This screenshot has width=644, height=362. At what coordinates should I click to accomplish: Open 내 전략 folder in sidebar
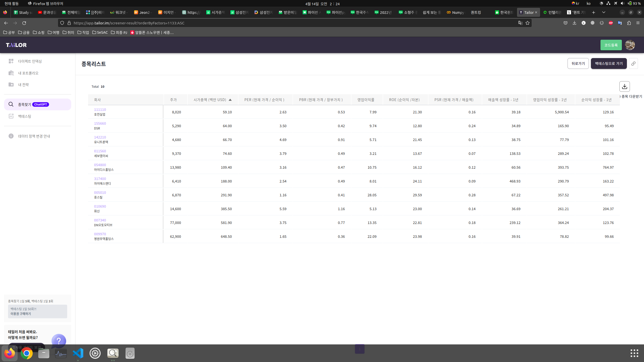[x=23, y=84]
